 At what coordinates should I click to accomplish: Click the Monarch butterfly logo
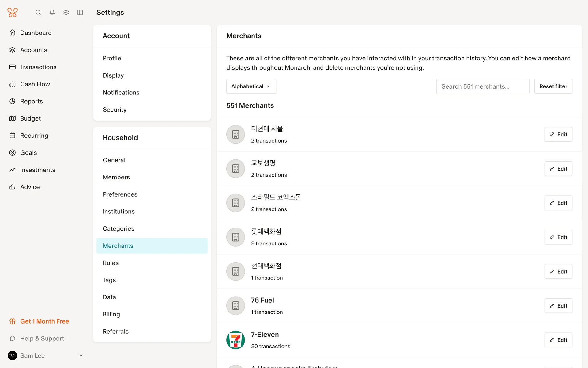[13, 13]
